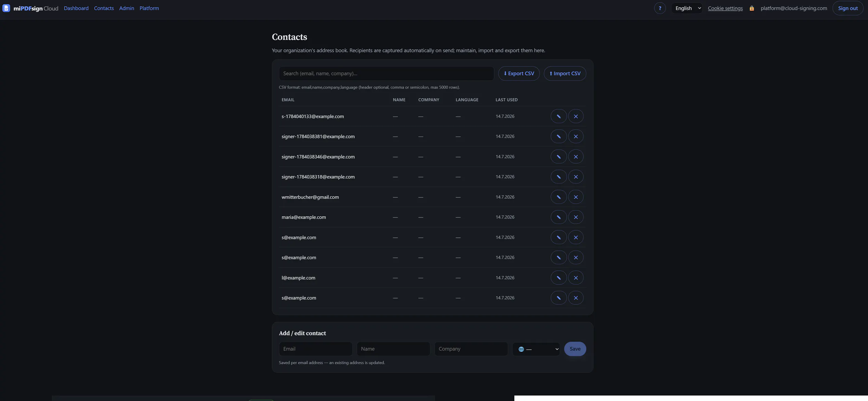Edit contact l@example.com
The width and height of the screenshot is (868, 401).
pyautogui.click(x=558, y=277)
